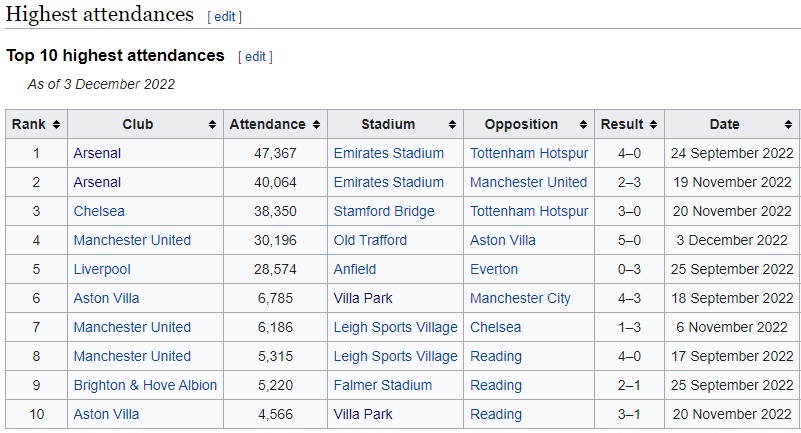801x433 pixels.
Task: Sort by Result column sort icon
Action: [x=653, y=125]
